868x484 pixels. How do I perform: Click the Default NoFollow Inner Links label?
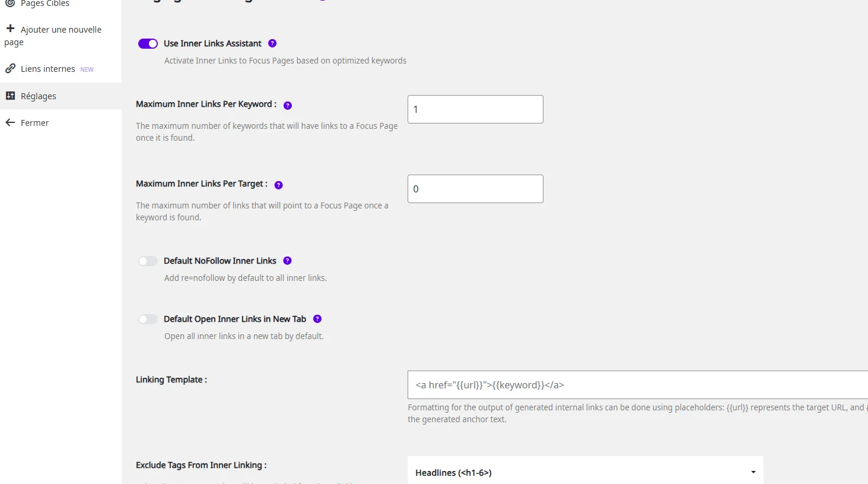point(220,261)
